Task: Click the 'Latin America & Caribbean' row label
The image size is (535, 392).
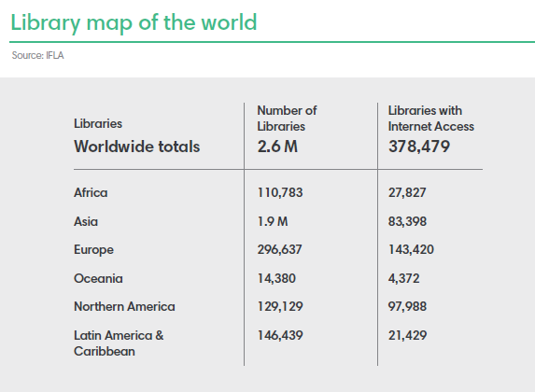Action: 119,343
